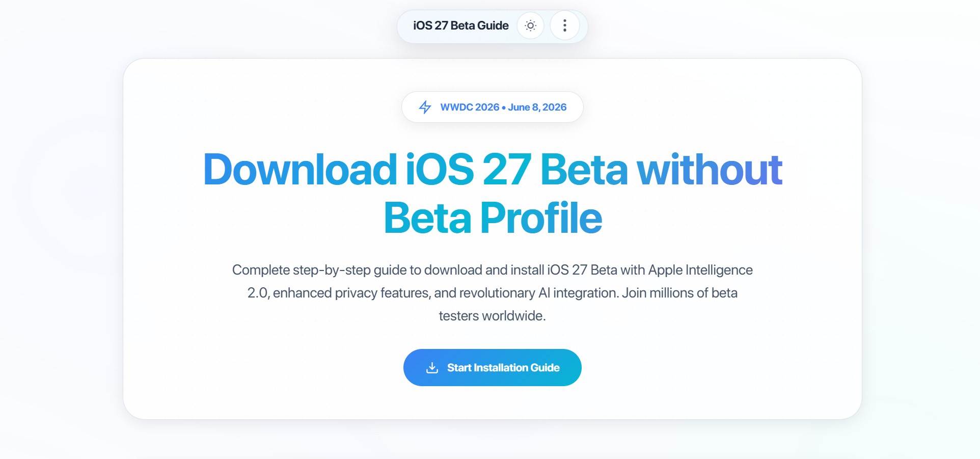Viewport: 980px width, 459px height.
Task: Click the gradient blue installation button
Action: click(x=492, y=367)
